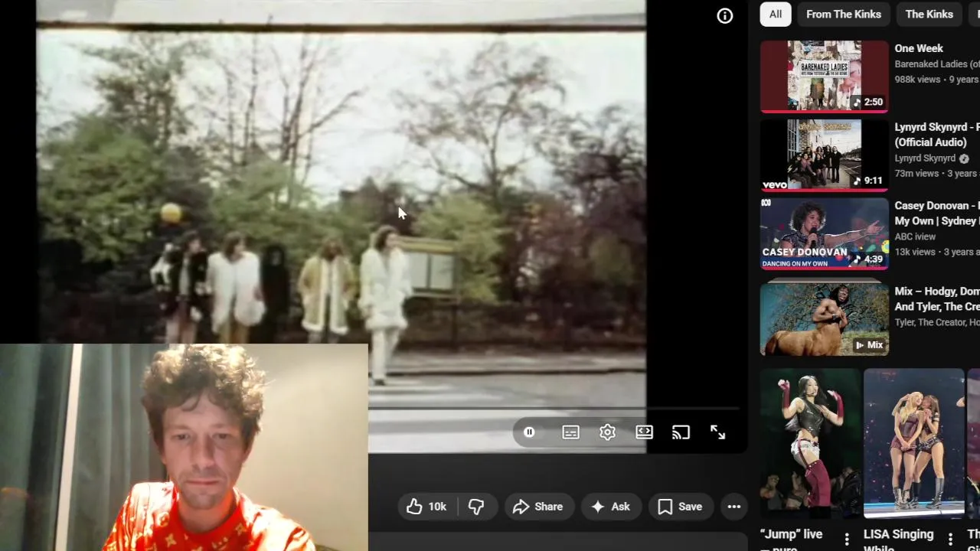Open options menu for "Jump" live short

tap(847, 539)
